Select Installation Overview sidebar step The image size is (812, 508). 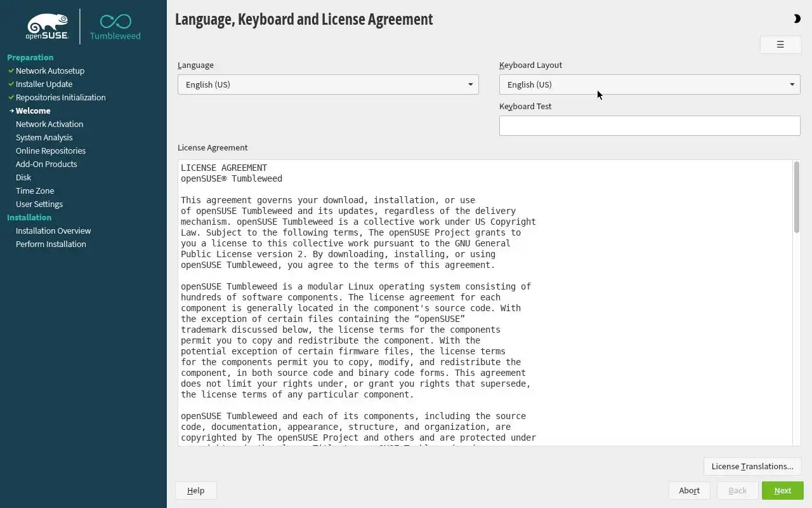click(x=53, y=231)
